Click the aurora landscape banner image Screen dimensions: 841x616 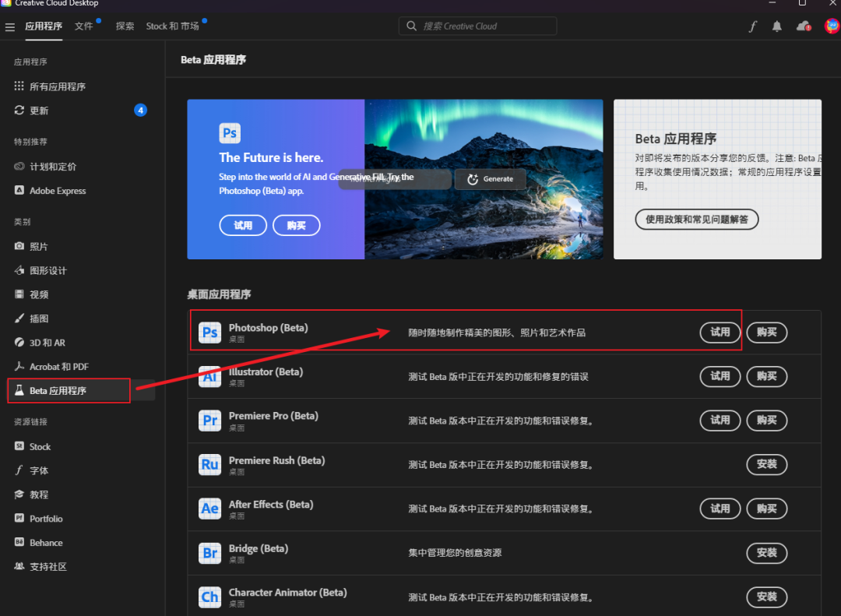[484, 179]
